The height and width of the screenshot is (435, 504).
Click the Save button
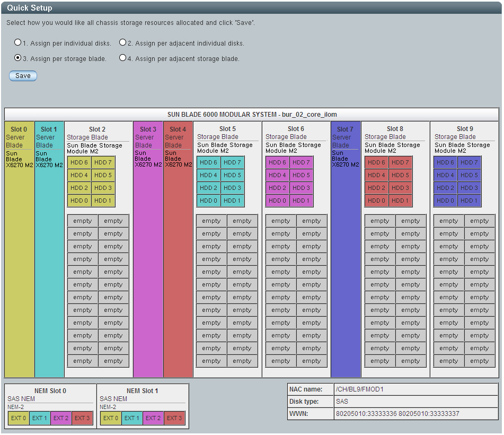pyautogui.click(x=23, y=76)
